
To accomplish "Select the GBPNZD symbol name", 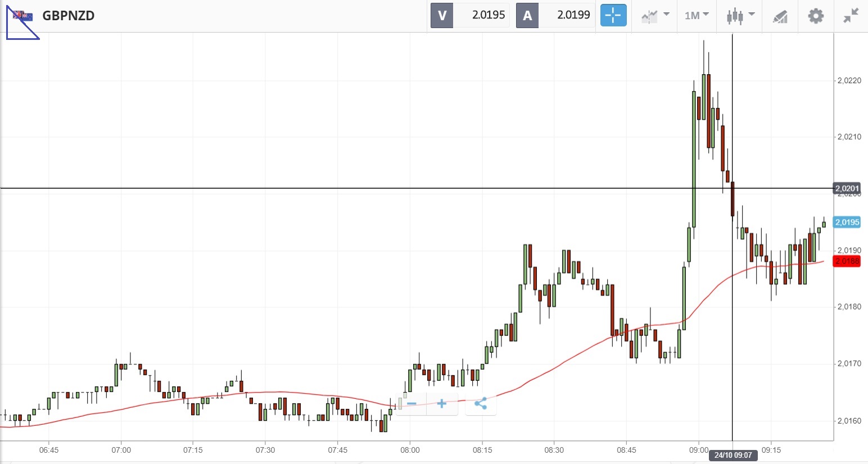I will [69, 16].
